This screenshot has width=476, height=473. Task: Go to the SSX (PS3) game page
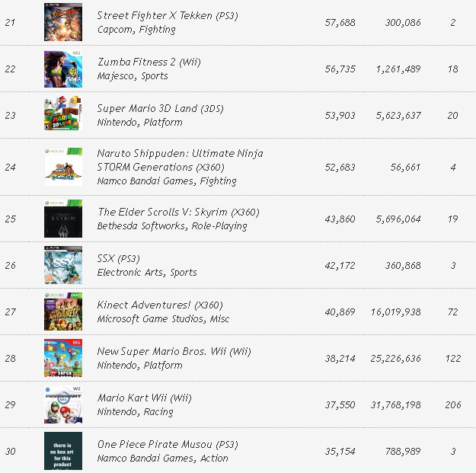coord(119,259)
